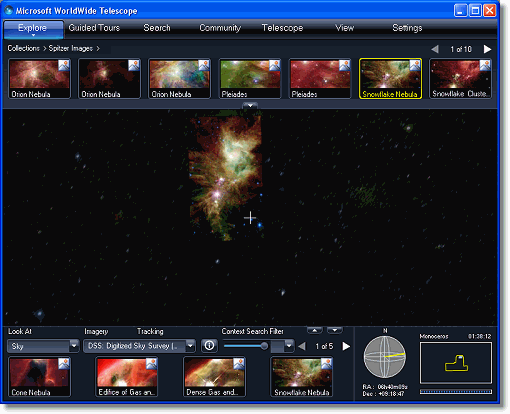Expand the top thumbnail panel chevron
This screenshot has width=510, height=414.
250,105
